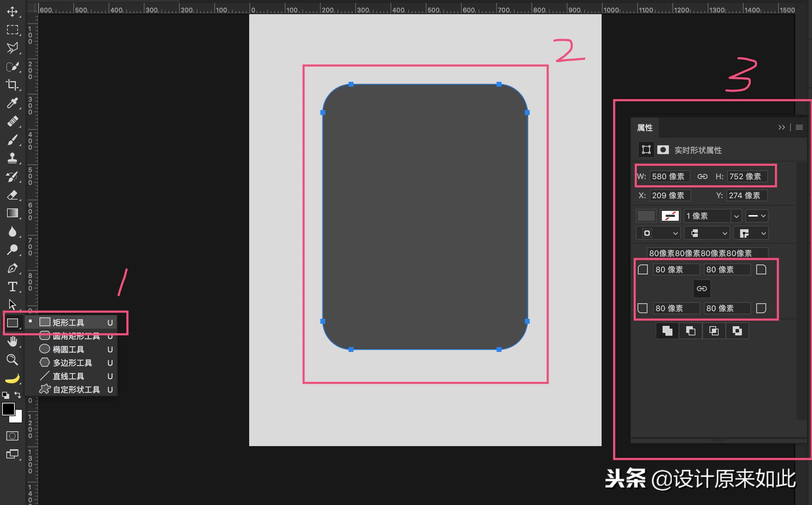The image size is (812, 505).
Task: Click the shape fill color swatch
Action: (646, 215)
